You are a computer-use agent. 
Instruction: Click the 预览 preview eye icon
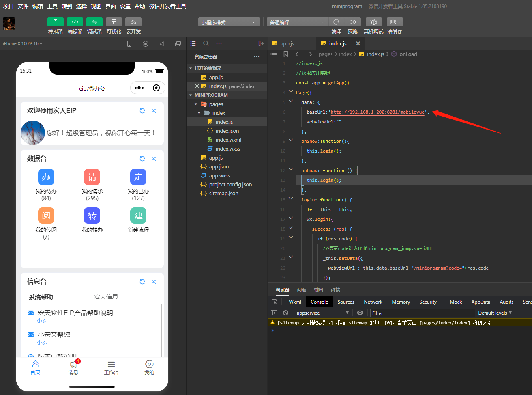(x=353, y=22)
